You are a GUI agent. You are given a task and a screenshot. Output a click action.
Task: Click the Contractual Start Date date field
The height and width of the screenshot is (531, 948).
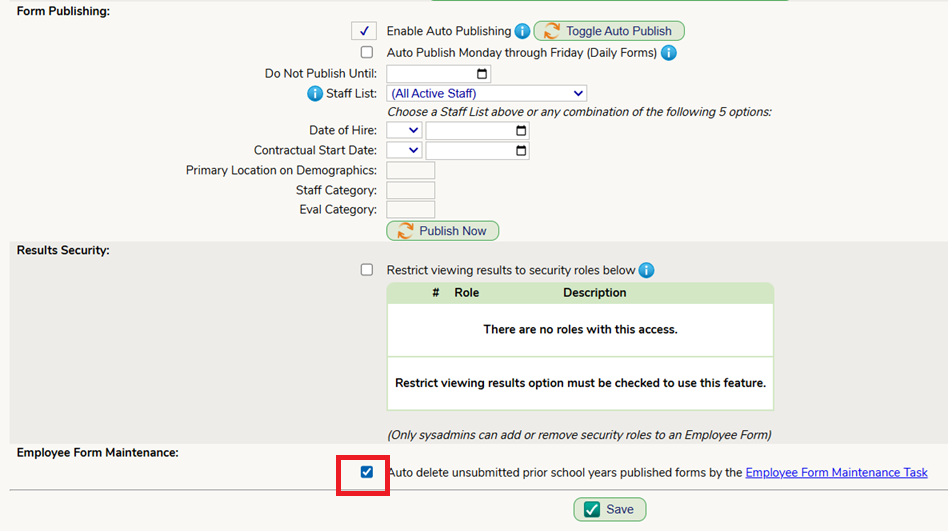[x=478, y=150]
